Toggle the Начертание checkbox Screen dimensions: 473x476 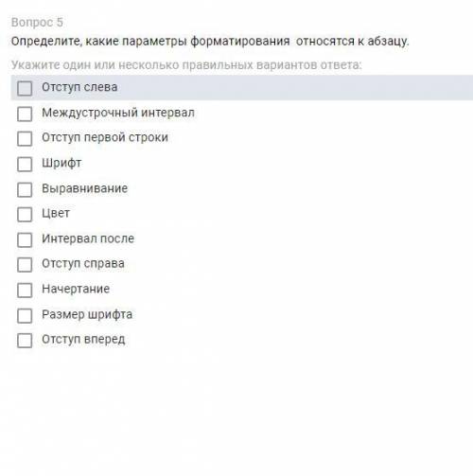(x=25, y=291)
